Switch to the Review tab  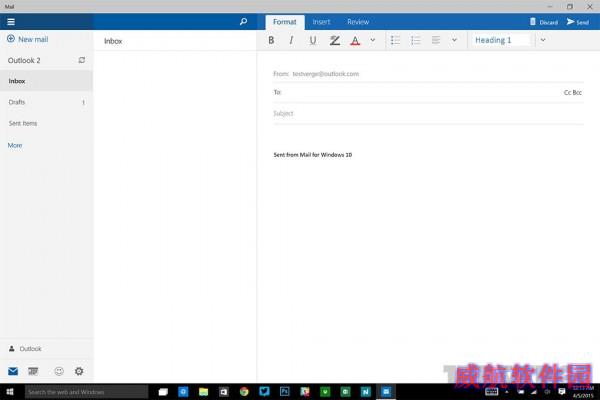[358, 22]
